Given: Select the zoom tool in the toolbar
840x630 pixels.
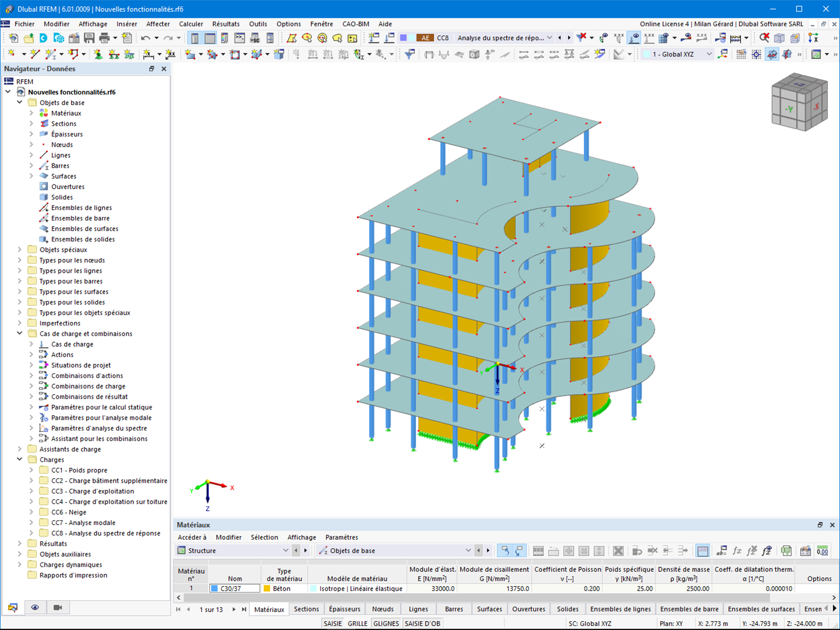Looking at the screenshot, I should (x=764, y=38).
